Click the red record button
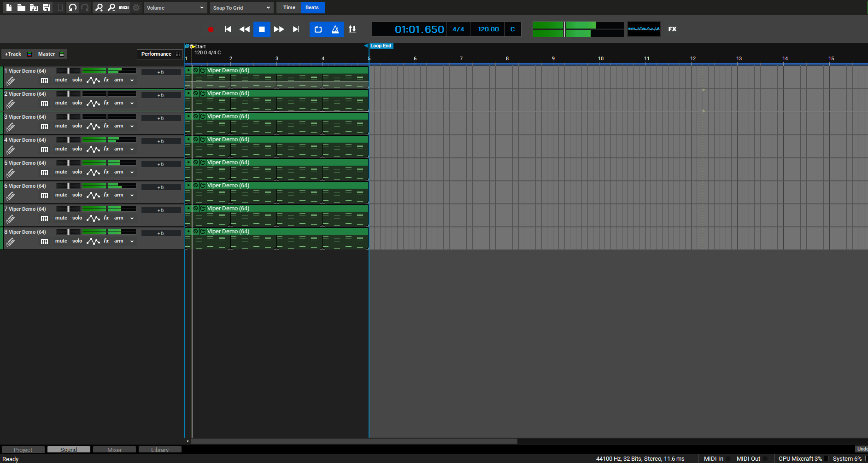Viewport: 868px width, 463px height. [211, 29]
